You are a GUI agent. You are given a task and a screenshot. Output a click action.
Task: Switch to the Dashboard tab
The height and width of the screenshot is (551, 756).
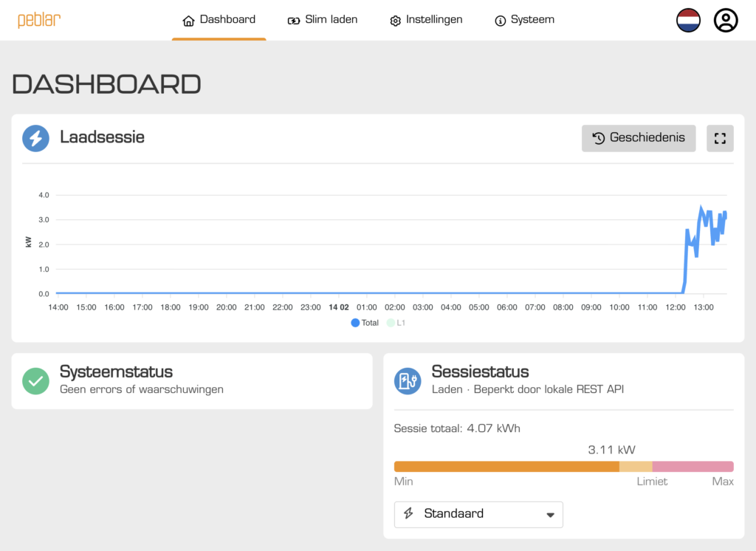(219, 20)
